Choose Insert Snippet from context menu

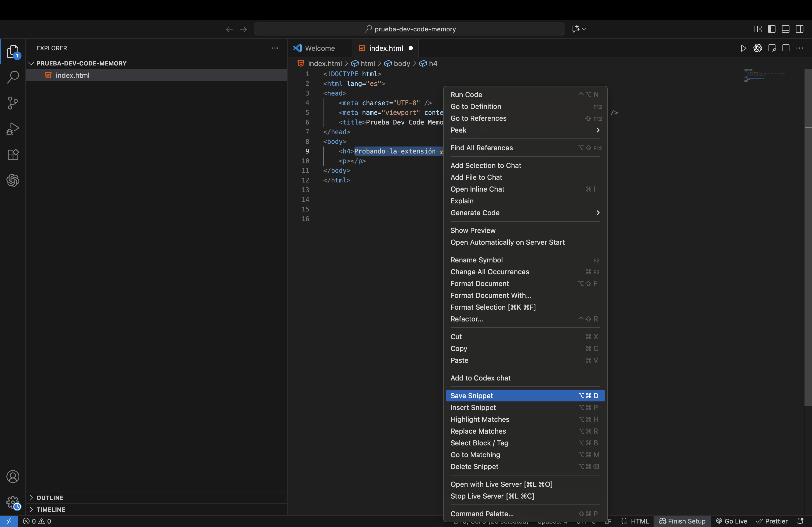pos(525,408)
